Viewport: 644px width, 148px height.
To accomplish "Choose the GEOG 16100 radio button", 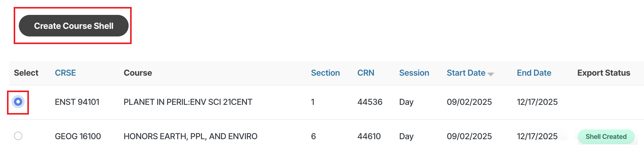I will point(18,136).
